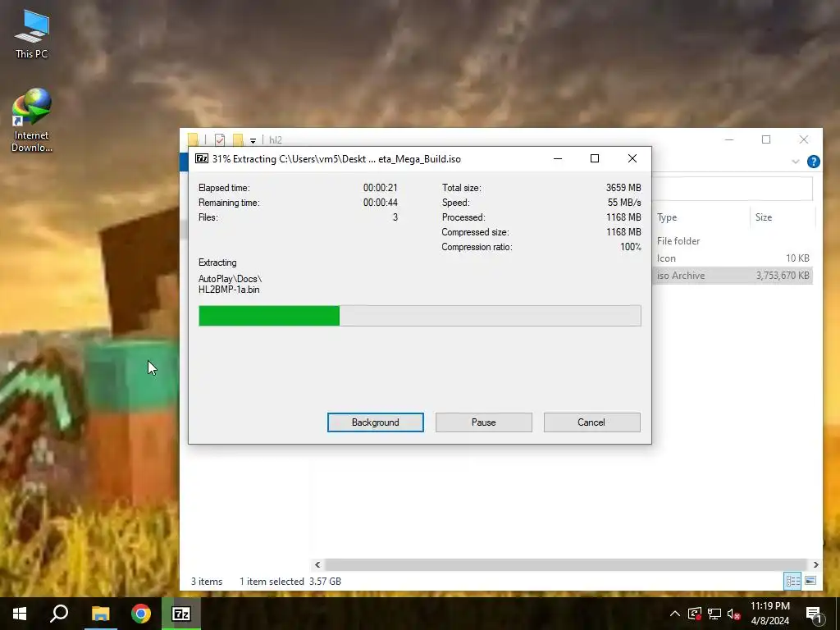
Task: Click Explorer horizontal scrollbar left arrow
Action: point(317,564)
